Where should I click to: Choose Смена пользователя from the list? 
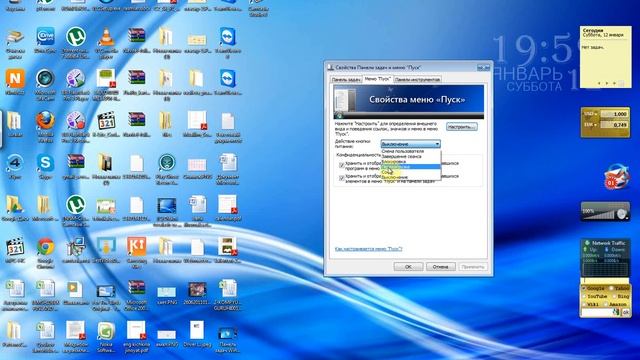[x=411, y=151]
